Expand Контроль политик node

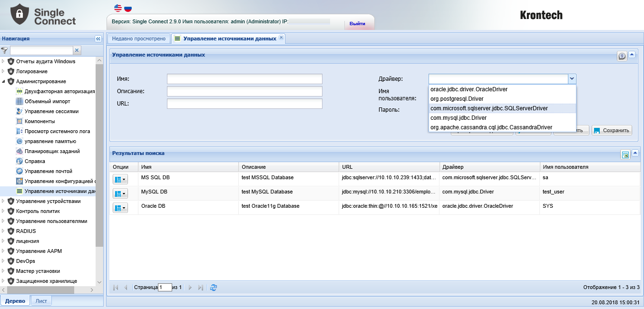3,211
